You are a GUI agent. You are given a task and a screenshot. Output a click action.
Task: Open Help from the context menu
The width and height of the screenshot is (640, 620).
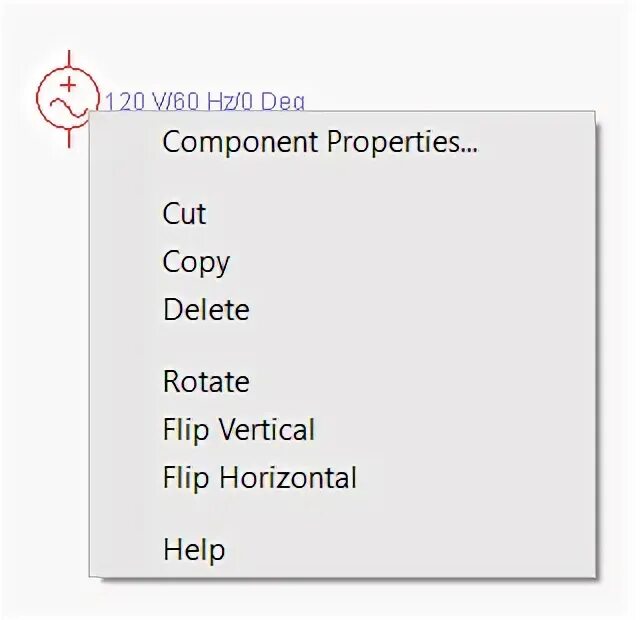click(194, 549)
